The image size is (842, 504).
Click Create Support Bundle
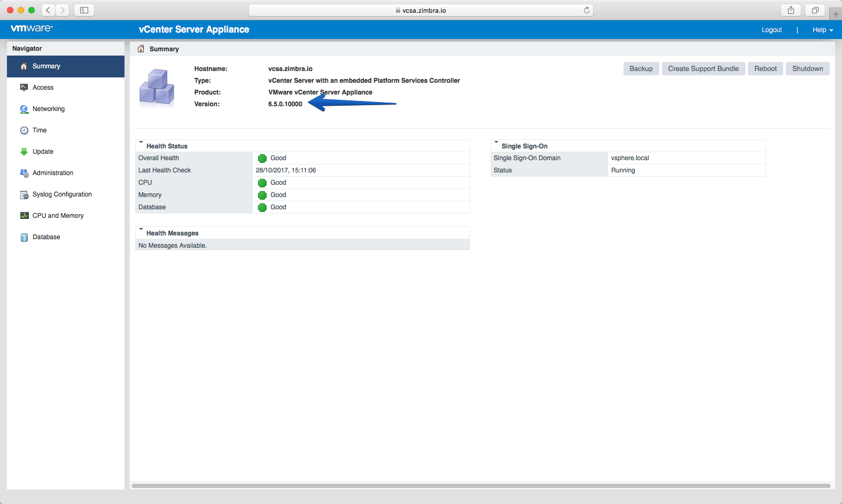pyautogui.click(x=703, y=69)
